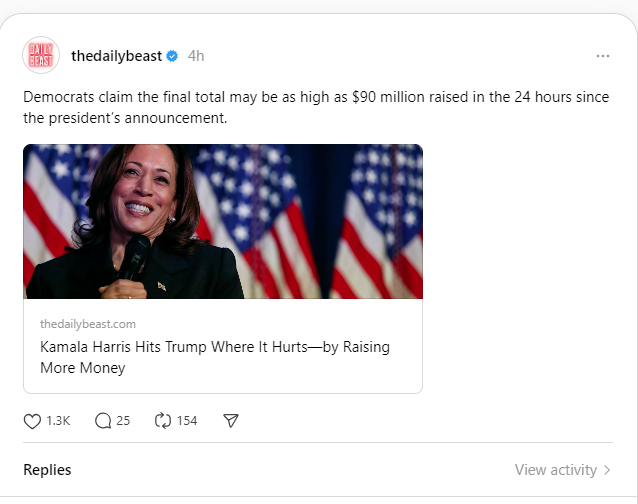Screen dimensions: 638x504
Task: Share the post via paper plane icon
Action: pos(231,421)
